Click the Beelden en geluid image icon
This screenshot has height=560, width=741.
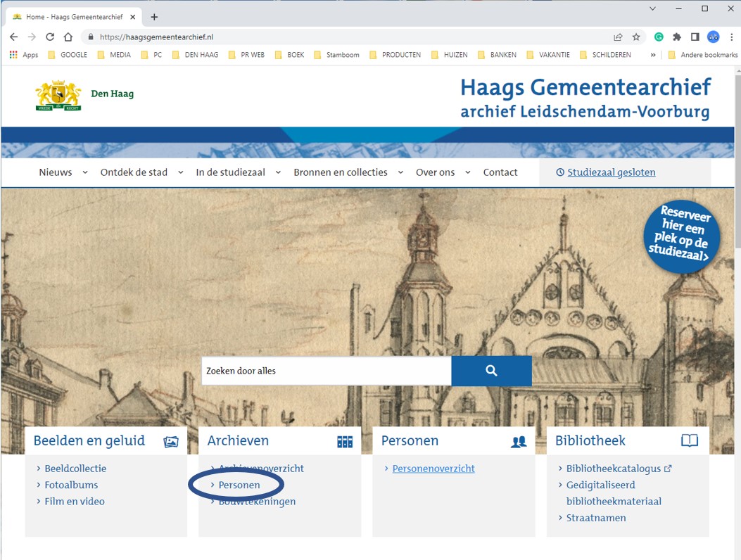170,441
